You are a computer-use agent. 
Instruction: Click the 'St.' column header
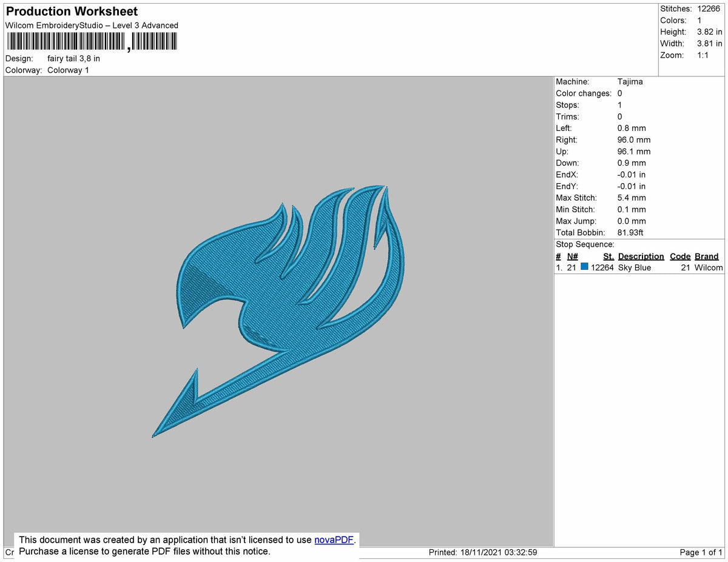tap(608, 256)
